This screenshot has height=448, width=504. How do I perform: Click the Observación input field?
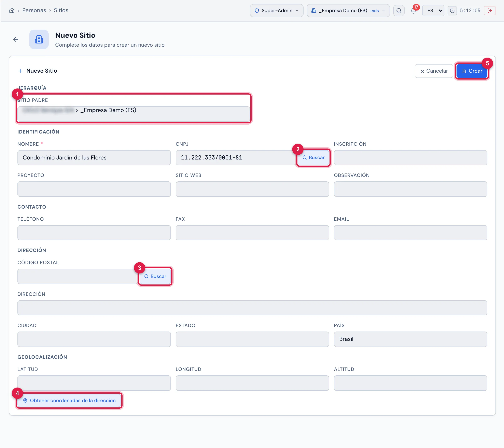pyautogui.click(x=410, y=189)
